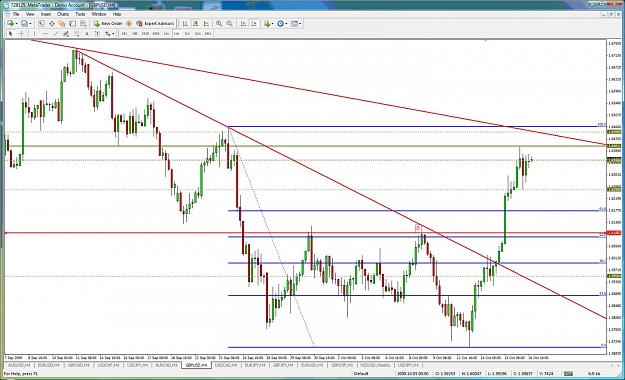Open the Help menu
The height and width of the screenshot is (380, 625).
(117, 14)
